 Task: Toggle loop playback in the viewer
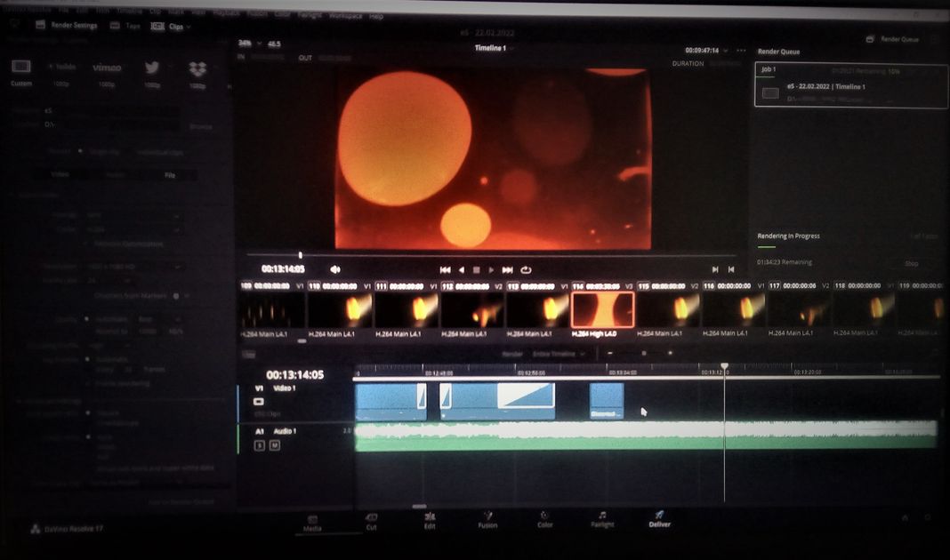click(527, 269)
